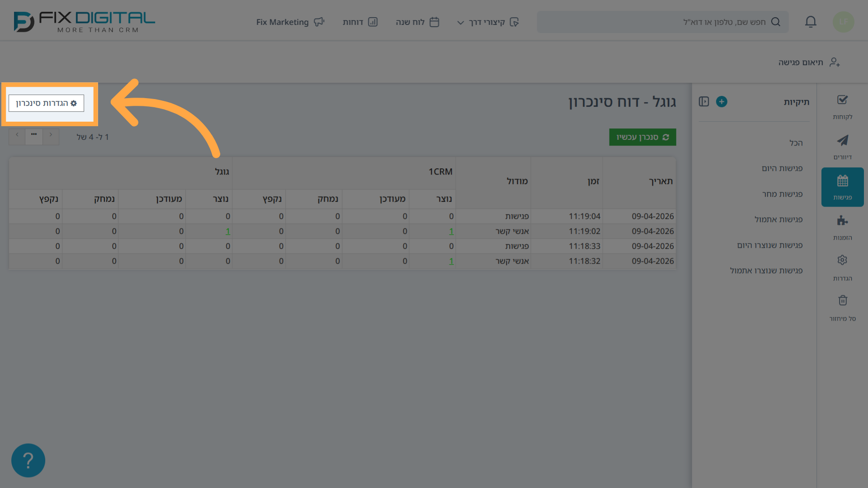Select the פגישות היום folder
The width and height of the screenshot is (868, 488).
tap(782, 168)
